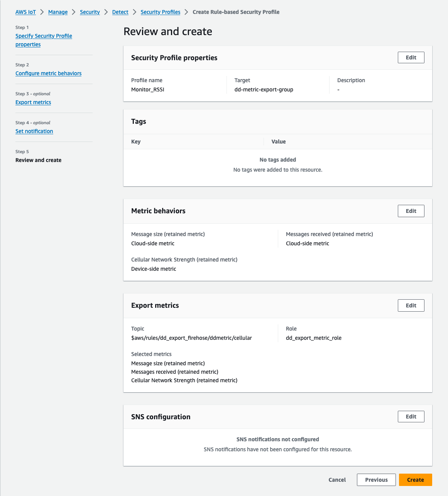Go back with the Previous button
Image resolution: width=448 pixels, height=496 pixels.
376,480
